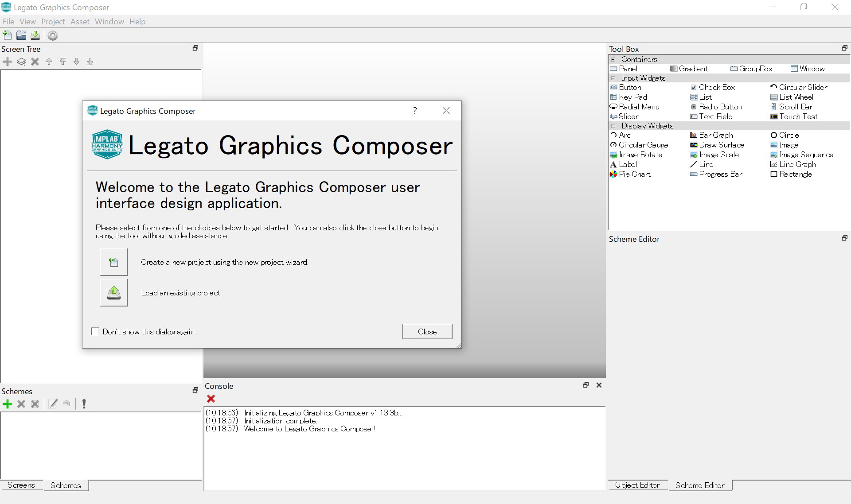851x504 pixels.
Task: Open the Asset menu
Action: 80,22
